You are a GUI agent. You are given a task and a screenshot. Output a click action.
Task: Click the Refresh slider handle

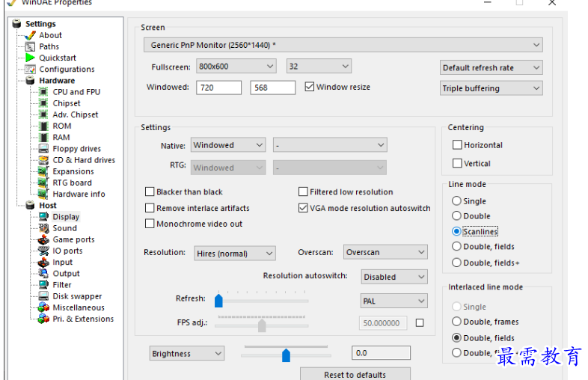pyautogui.click(x=218, y=301)
